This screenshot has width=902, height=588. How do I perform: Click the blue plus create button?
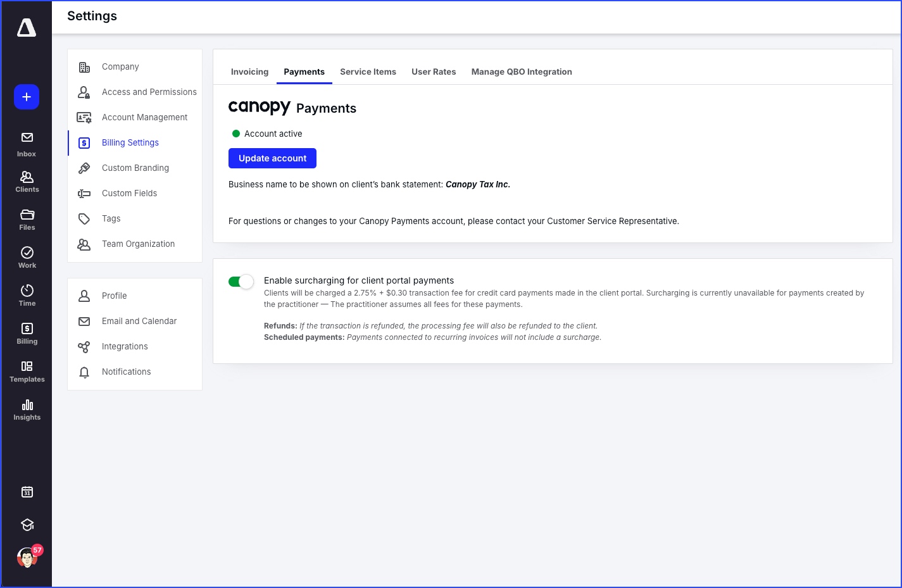[x=27, y=97]
